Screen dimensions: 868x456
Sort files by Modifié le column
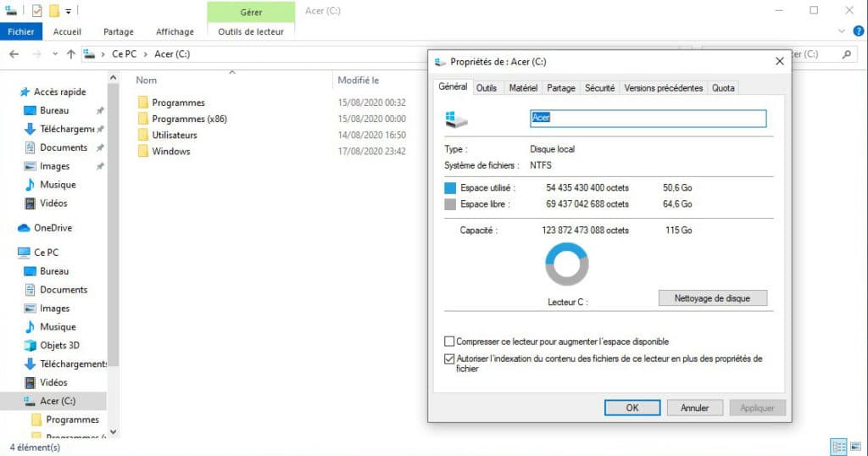point(359,81)
